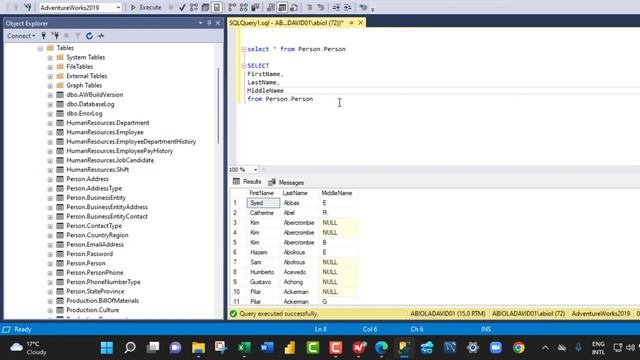Expand the Graph Tables folder
Image resolution: width=640 pixels, height=360 pixels.
click(50, 86)
